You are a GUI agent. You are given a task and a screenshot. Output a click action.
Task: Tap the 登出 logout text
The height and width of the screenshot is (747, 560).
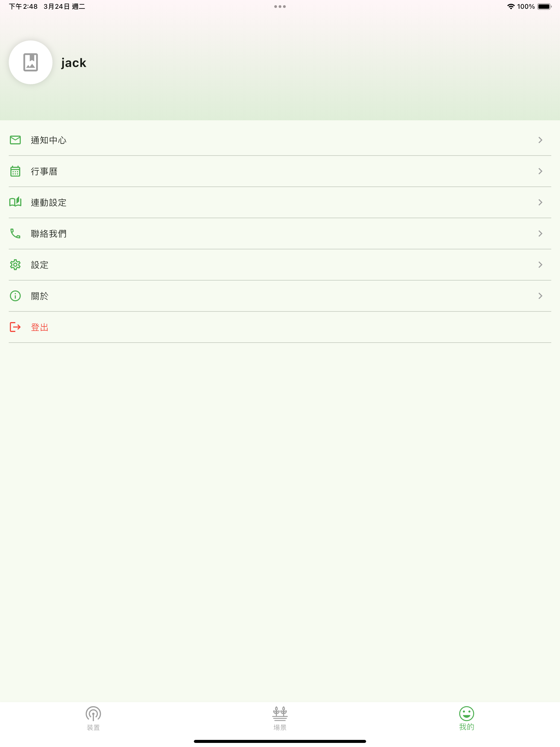coord(40,327)
